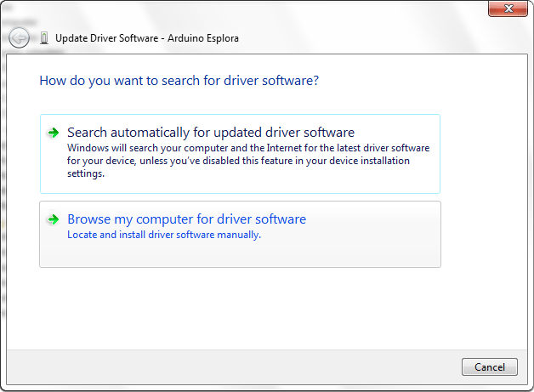The width and height of the screenshot is (534, 392).
Task: Cancel the driver update wizard
Action: [490, 366]
